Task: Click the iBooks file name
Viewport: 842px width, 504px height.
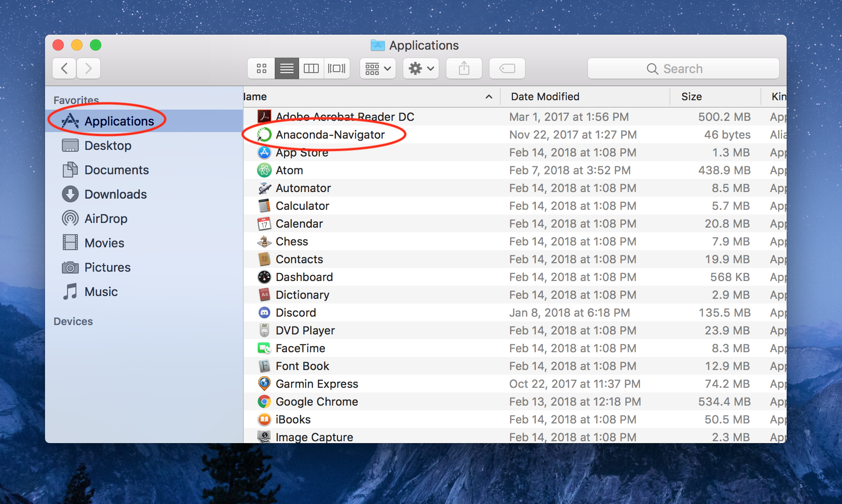Action: 293,420
